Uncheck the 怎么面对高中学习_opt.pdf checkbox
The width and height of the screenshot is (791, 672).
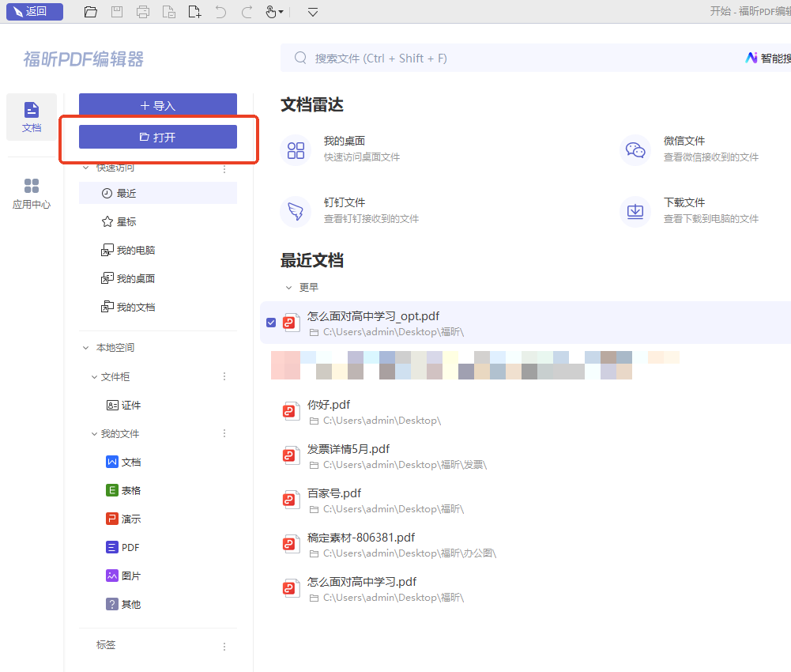[271, 323]
